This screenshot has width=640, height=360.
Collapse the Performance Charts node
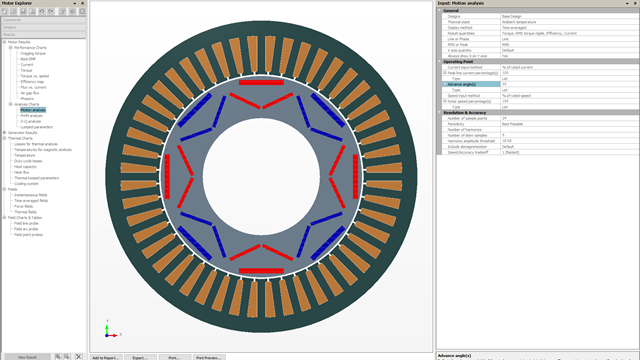click(x=11, y=48)
